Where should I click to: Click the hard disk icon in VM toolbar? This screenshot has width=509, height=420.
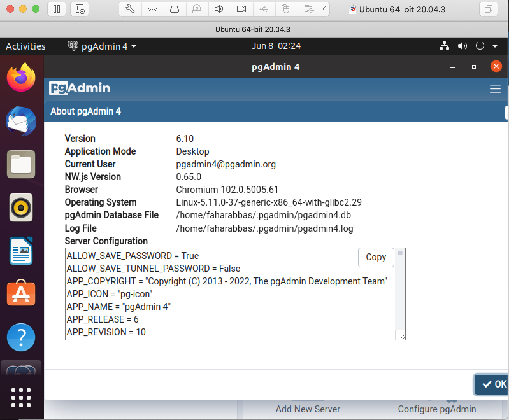pos(175,9)
